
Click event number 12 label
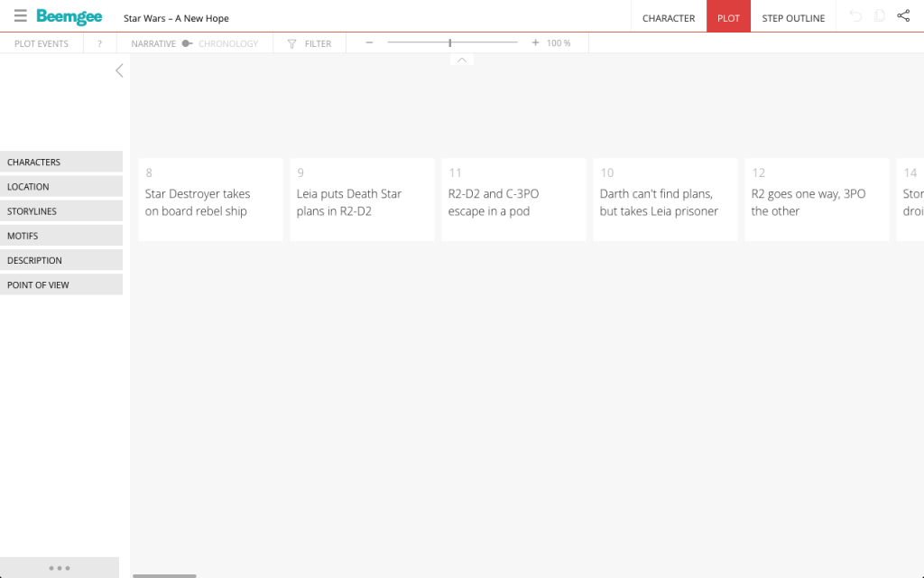[758, 172]
